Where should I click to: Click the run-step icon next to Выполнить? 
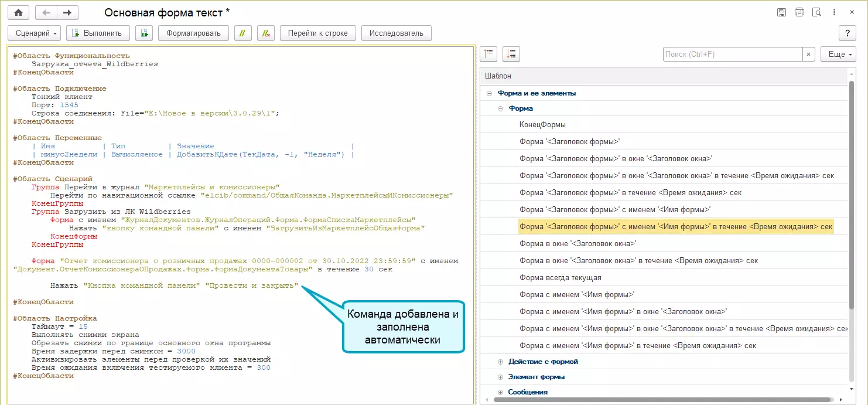click(144, 33)
